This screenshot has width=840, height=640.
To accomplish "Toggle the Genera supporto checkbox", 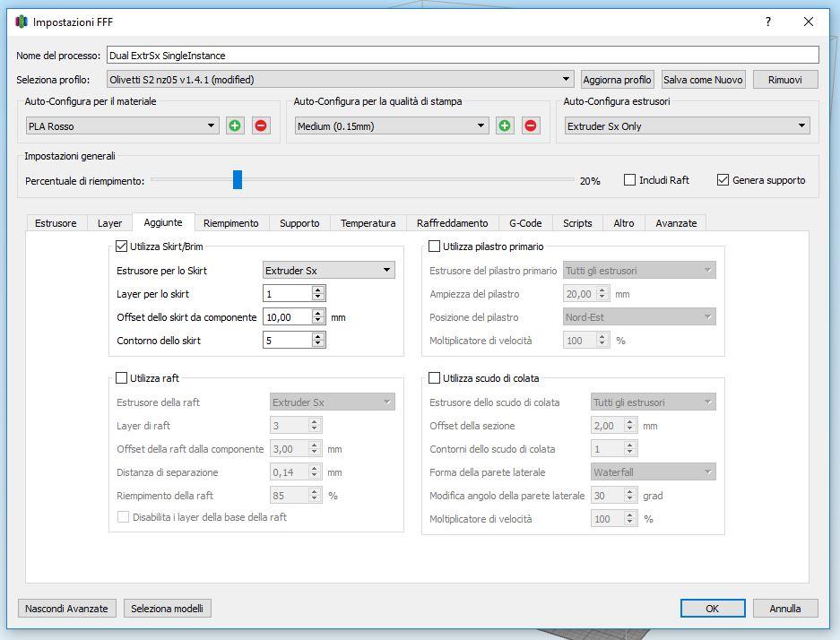I will [x=723, y=180].
